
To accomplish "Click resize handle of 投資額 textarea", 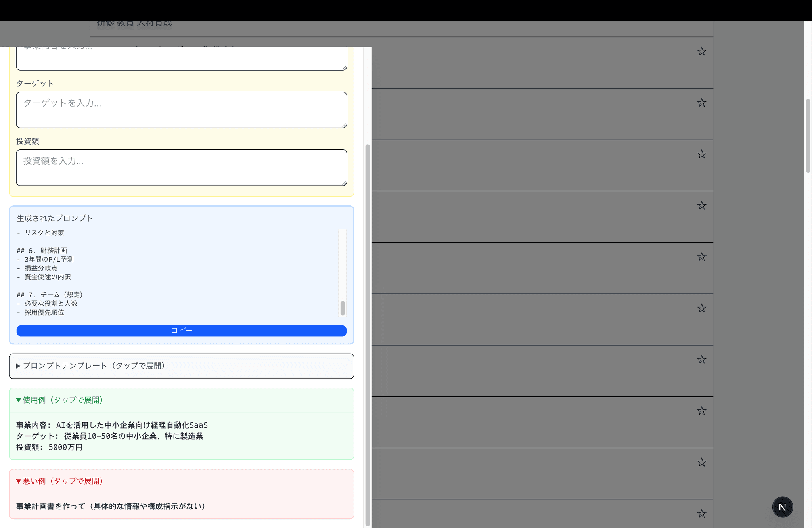I will point(345,183).
